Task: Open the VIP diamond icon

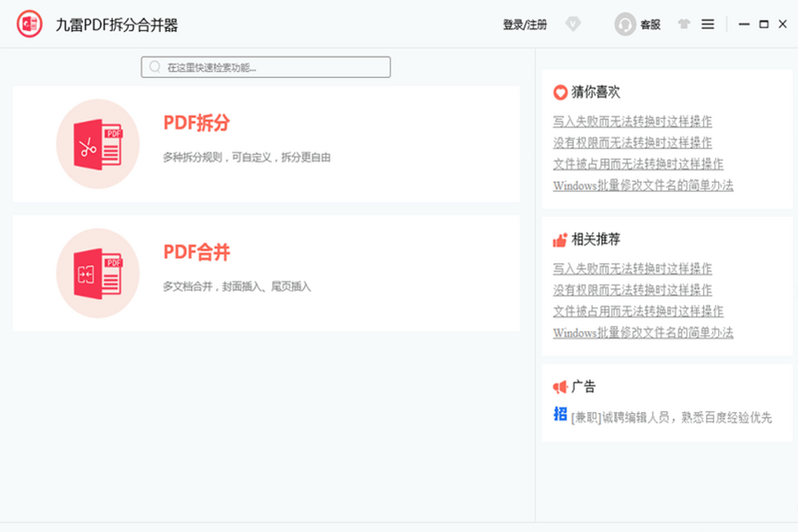Action: pyautogui.click(x=573, y=24)
